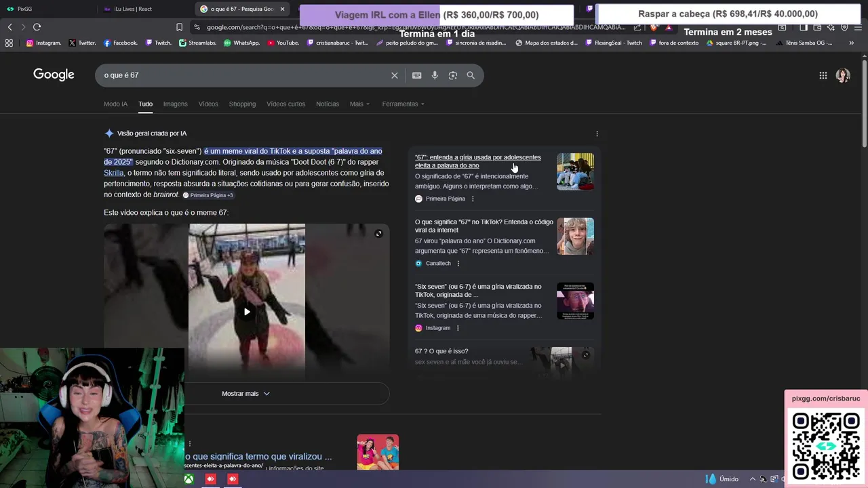Open the three-dot menu beside Canaltech

click(458, 263)
